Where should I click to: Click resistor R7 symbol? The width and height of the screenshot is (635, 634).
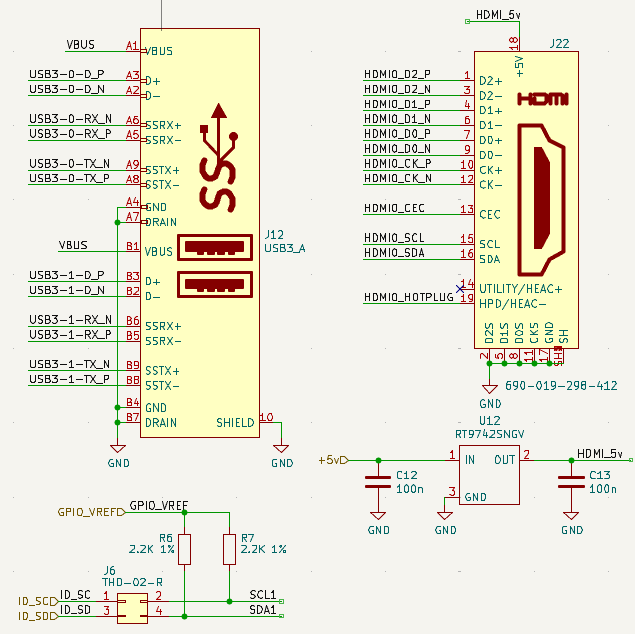[230, 549]
